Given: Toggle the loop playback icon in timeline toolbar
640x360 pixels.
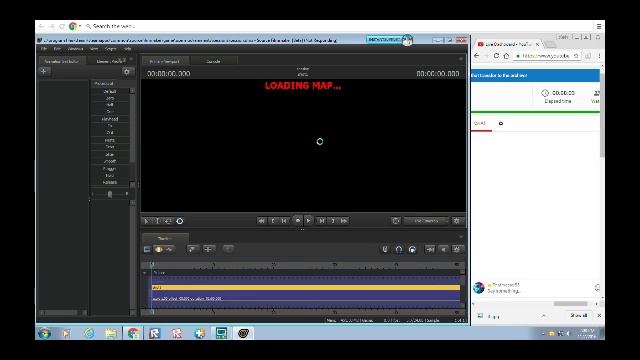Looking at the screenshot, I should 412,249.
